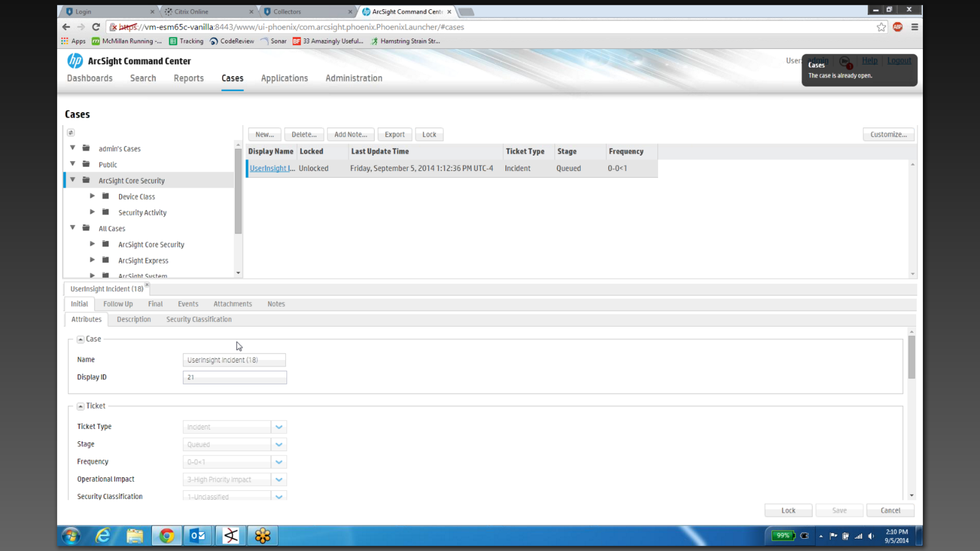Open Outlook from the taskbar
Image resolution: width=980 pixels, height=551 pixels.
pos(198,536)
